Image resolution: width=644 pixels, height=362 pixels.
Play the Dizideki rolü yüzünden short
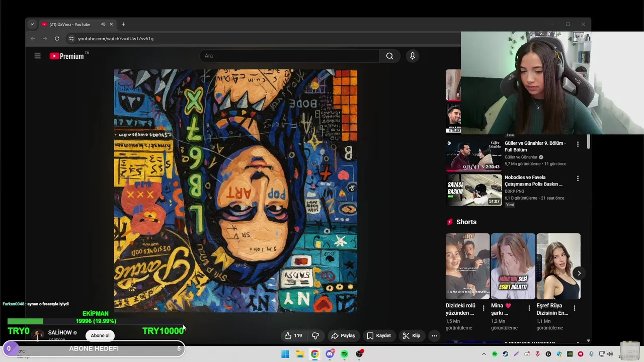coord(467,266)
